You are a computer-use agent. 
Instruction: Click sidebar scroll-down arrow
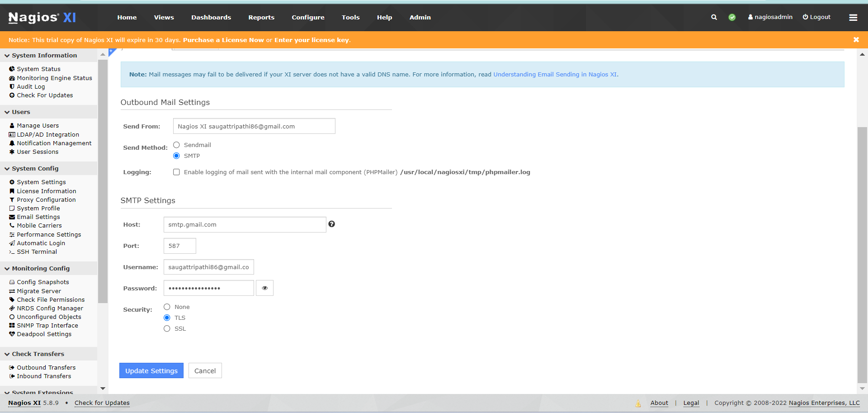103,389
